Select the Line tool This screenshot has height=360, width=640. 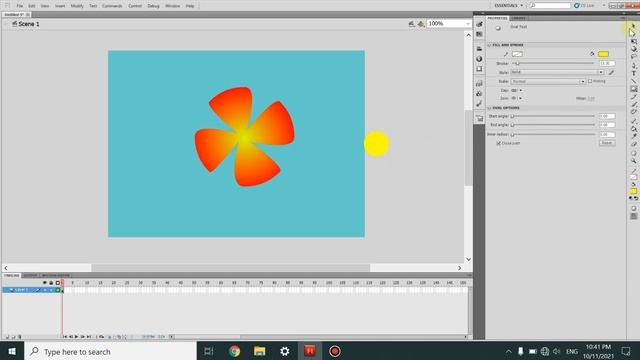tap(633, 81)
